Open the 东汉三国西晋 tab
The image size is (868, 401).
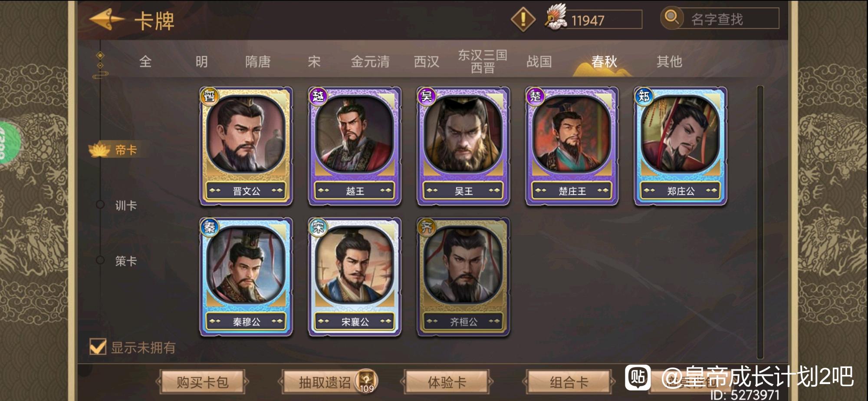[483, 61]
